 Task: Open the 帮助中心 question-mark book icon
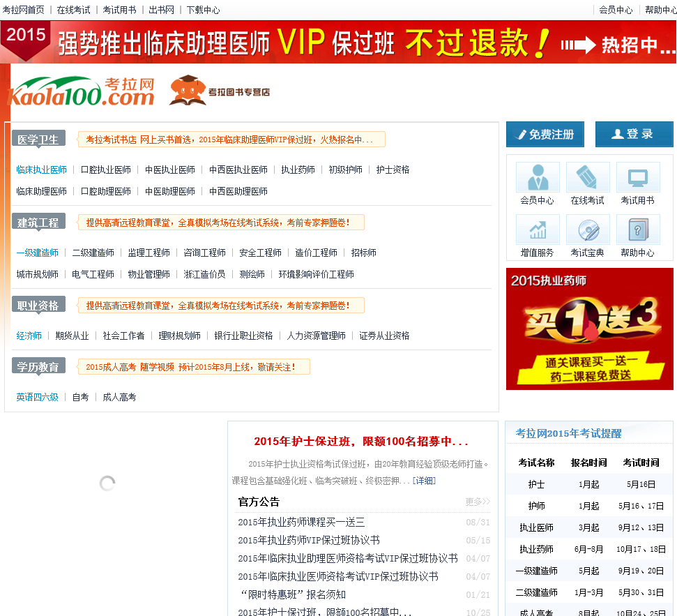click(x=638, y=230)
